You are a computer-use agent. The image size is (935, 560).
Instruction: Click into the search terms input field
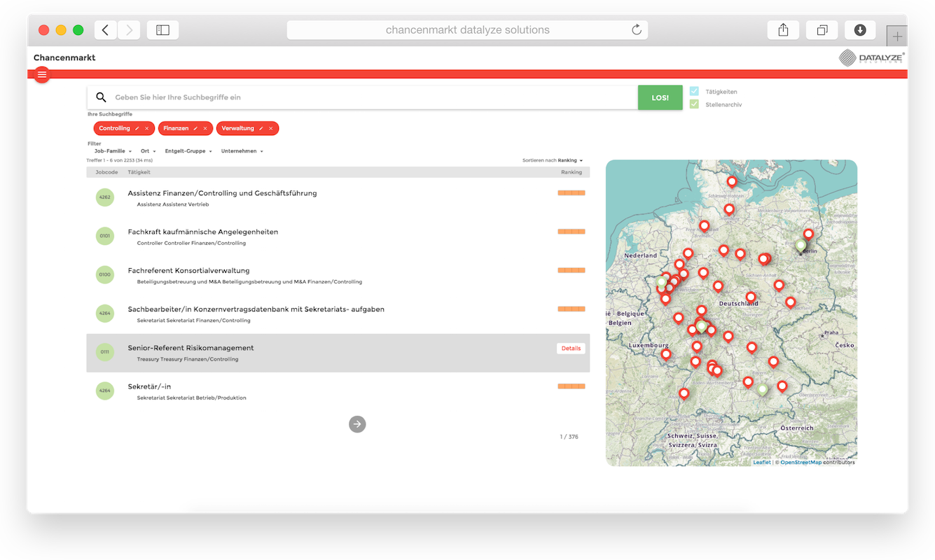(x=371, y=97)
